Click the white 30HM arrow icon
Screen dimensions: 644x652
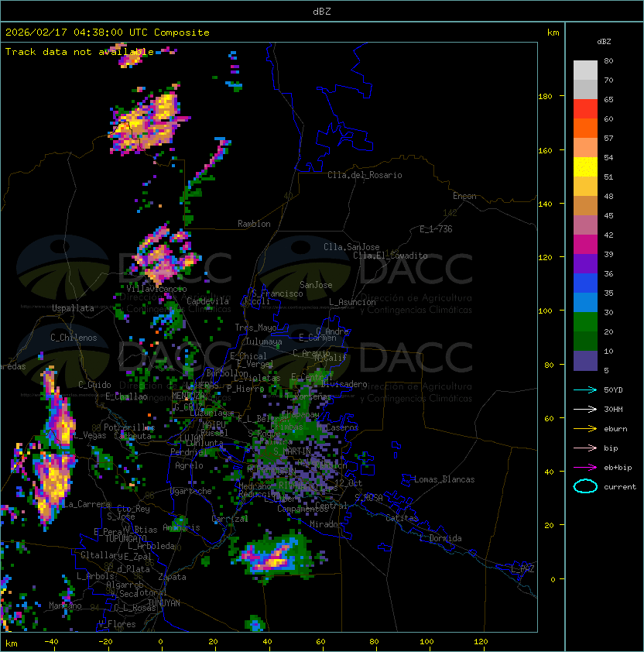[x=585, y=409]
